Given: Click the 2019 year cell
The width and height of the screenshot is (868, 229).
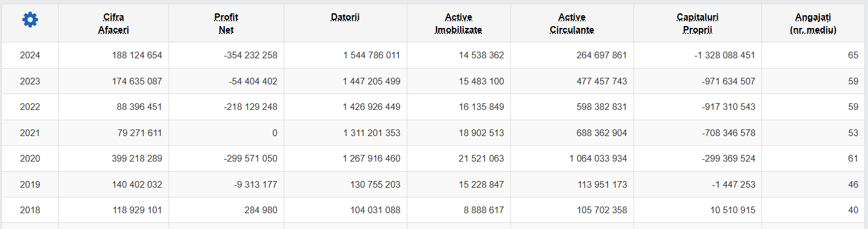Looking at the screenshot, I should (30, 184).
